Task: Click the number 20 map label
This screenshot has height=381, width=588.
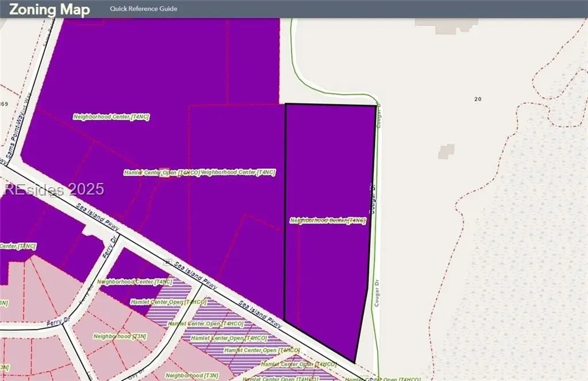Action: (478, 99)
